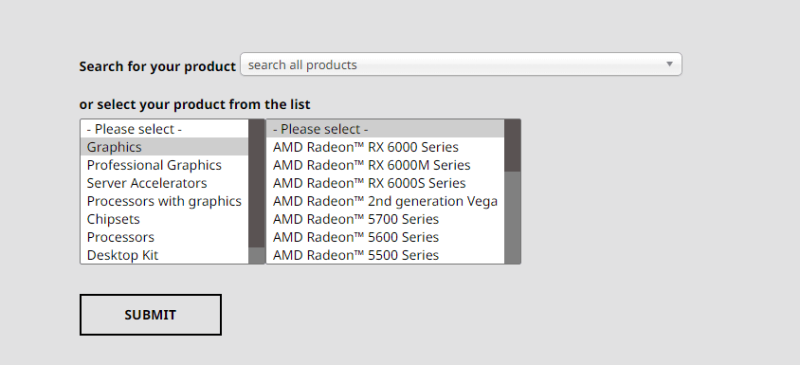Choose AMD Radeon 5700 Series
This screenshot has height=365, width=800.
point(385,219)
